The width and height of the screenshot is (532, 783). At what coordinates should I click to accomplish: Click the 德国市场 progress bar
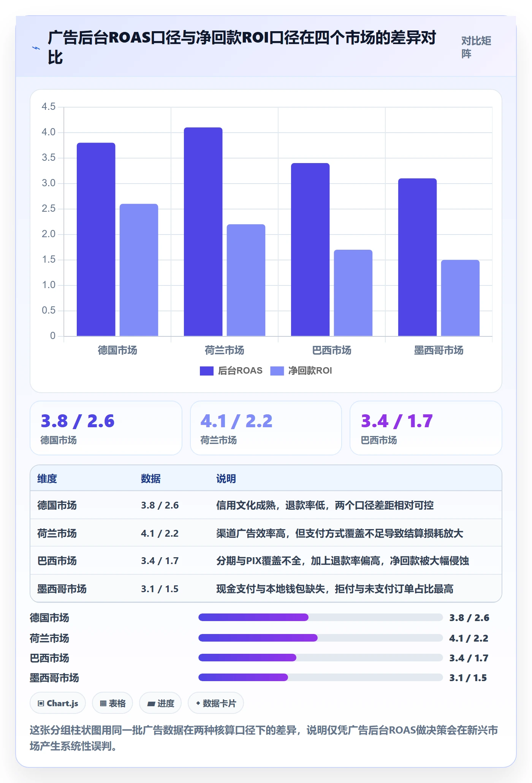pyautogui.click(x=321, y=617)
